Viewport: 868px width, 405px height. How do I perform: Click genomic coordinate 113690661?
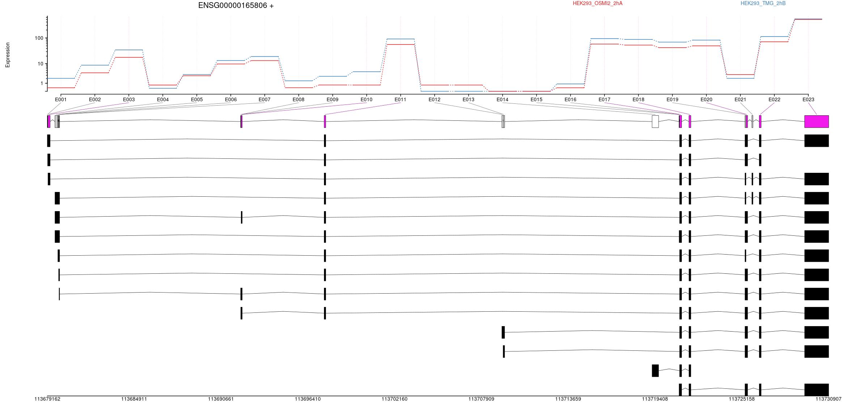pyautogui.click(x=221, y=399)
